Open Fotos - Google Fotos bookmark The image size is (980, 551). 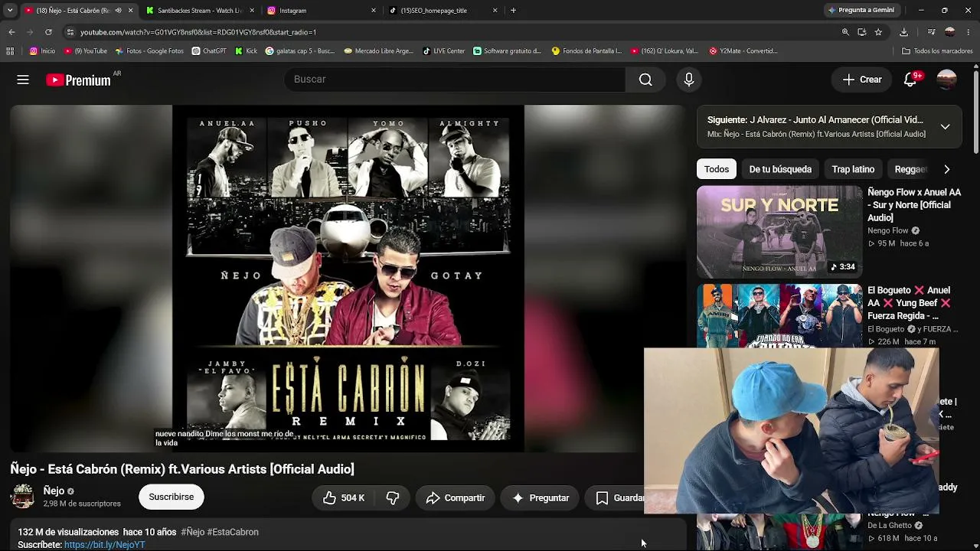[149, 51]
